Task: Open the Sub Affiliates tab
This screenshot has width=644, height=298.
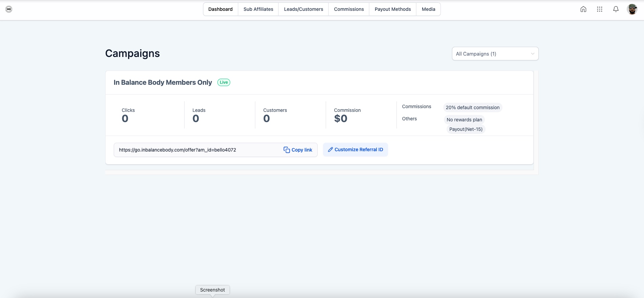Action: pyautogui.click(x=258, y=9)
